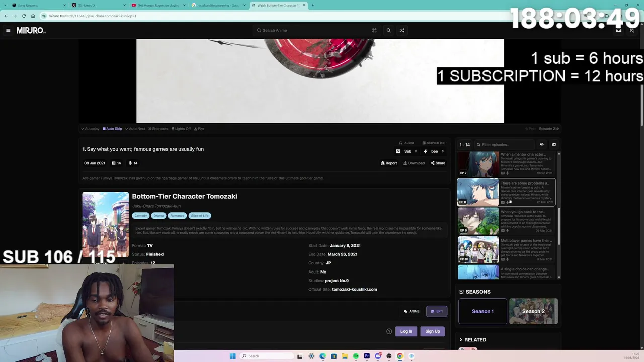
Task: Select the Season 1 card
Action: [x=482, y=311]
